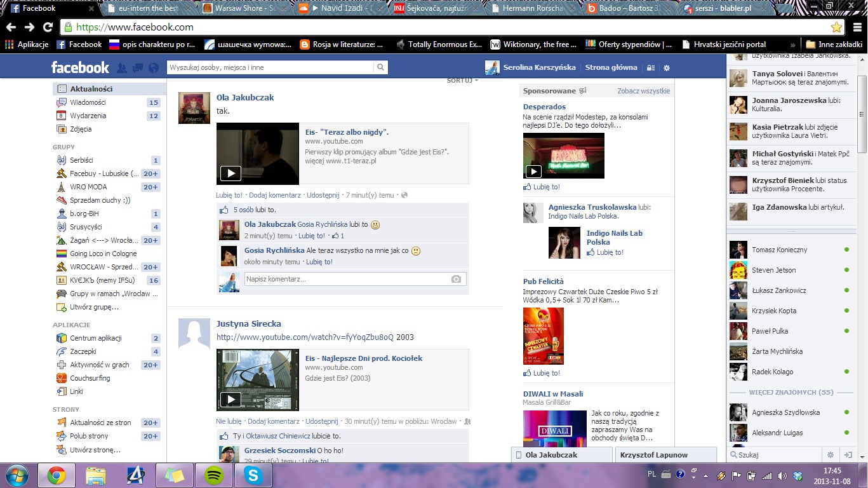Like the Desperados sponsored ad
868x488 pixels.
click(x=545, y=187)
